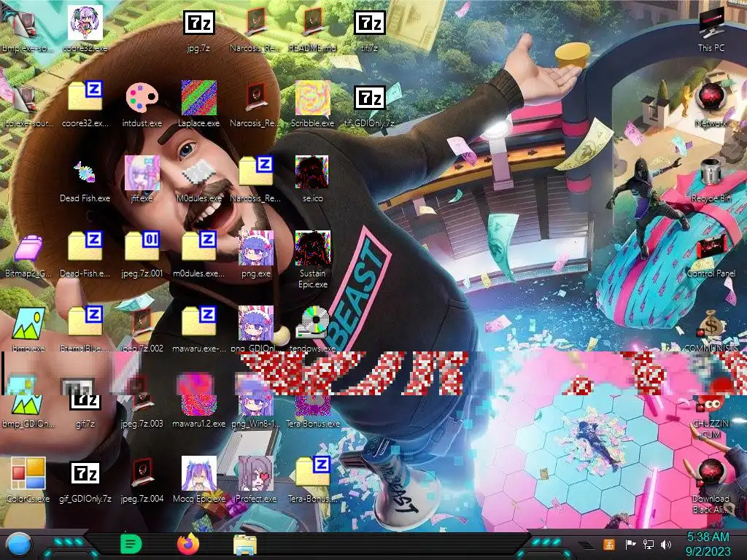Screen dimensions: 747x560
Task: Open the png_GDIOnl... icon
Action: pyautogui.click(x=256, y=323)
